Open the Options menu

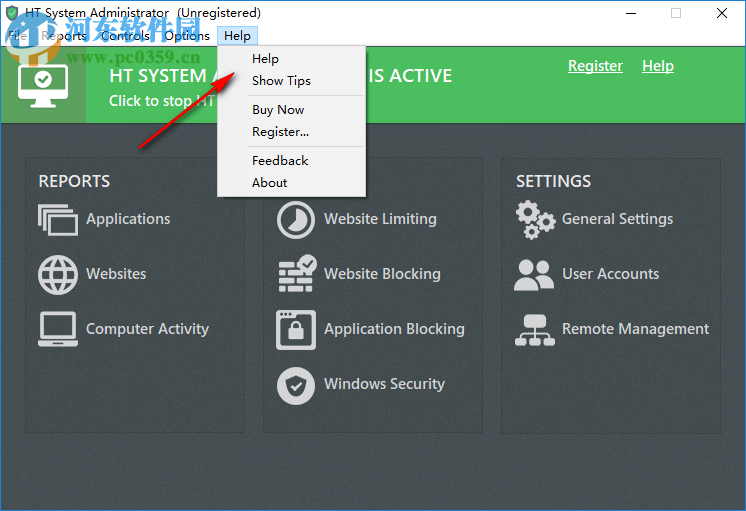point(187,36)
